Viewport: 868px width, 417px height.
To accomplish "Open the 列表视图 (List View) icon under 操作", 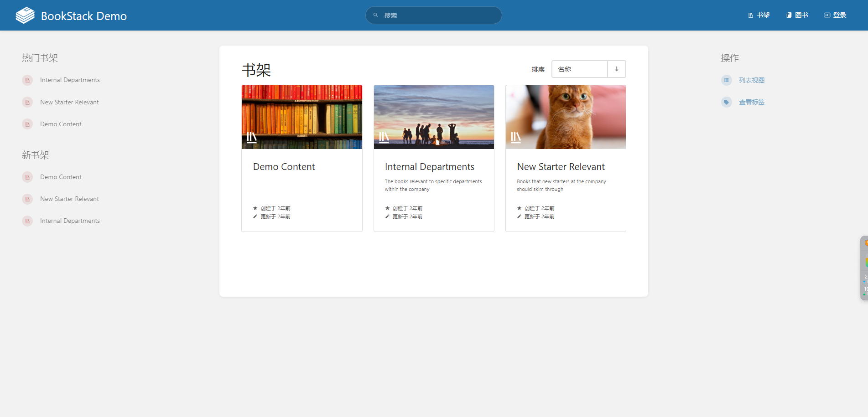I will (x=726, y=80).
